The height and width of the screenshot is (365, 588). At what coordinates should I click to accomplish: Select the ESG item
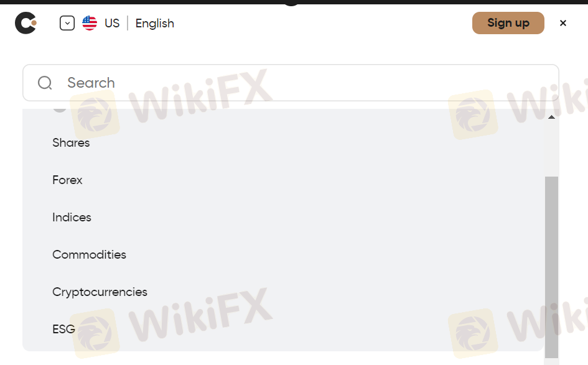tap(63, 329)
